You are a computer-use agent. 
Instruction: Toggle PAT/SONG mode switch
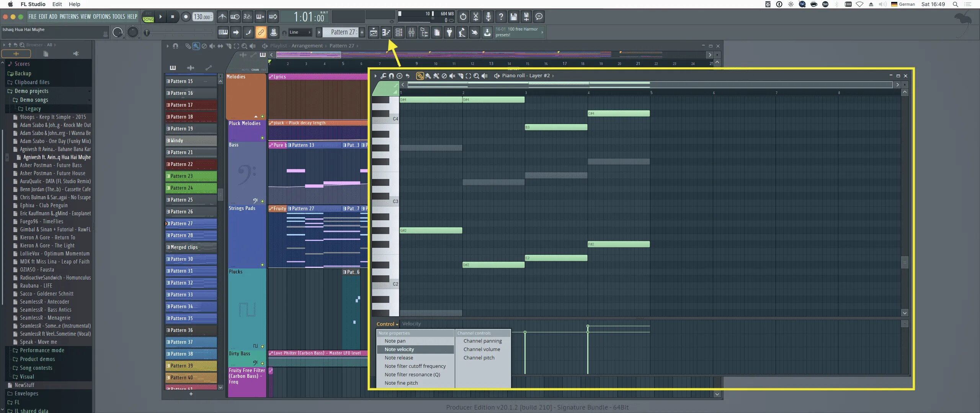click(148, 17)
